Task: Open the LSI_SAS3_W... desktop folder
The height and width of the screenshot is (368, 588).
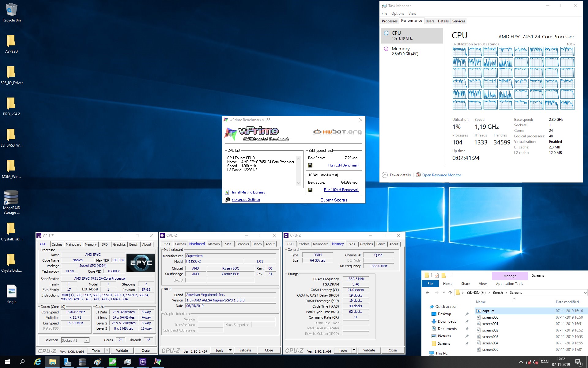Action: pos(11,137)
